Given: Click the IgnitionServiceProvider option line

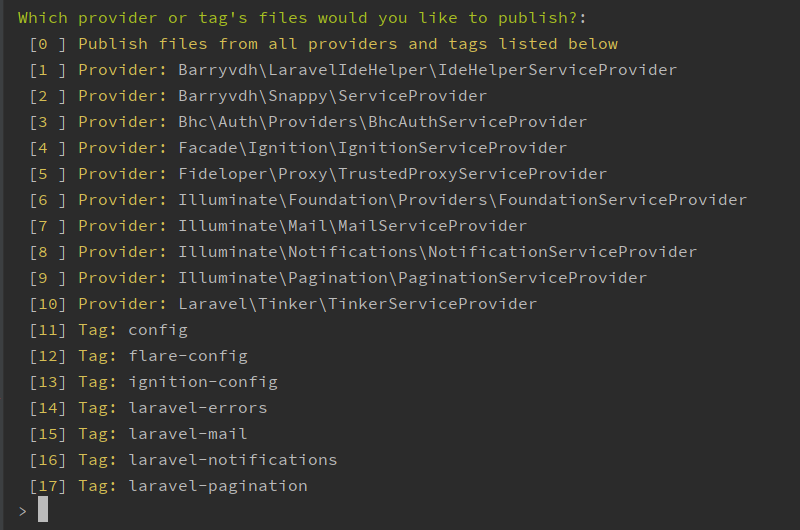Looking at the screenshot, I should pyautogui.click(x=322, y=148).
